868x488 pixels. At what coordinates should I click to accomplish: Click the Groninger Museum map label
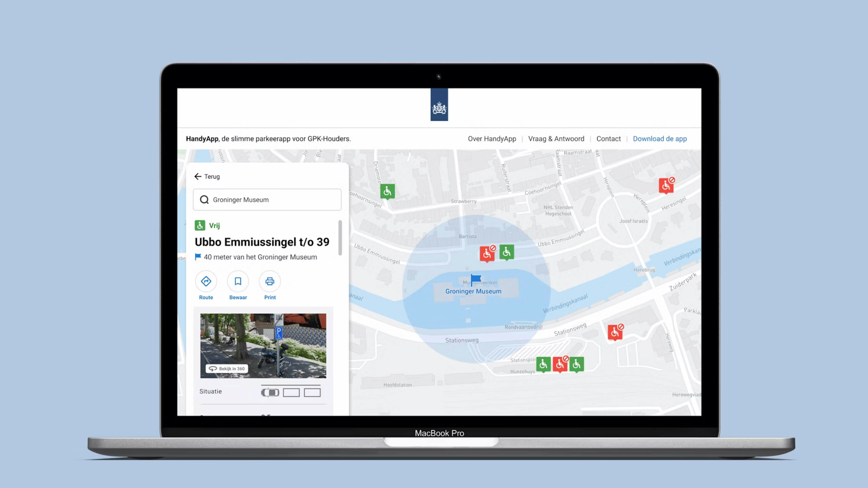pyautogui.click(x=473, y=291)
